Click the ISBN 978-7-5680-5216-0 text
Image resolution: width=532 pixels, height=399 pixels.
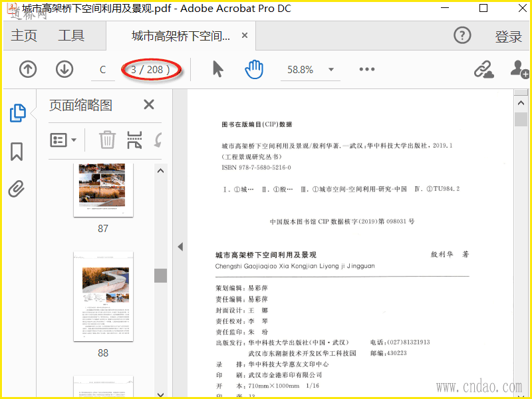click(x=256, y=168)
